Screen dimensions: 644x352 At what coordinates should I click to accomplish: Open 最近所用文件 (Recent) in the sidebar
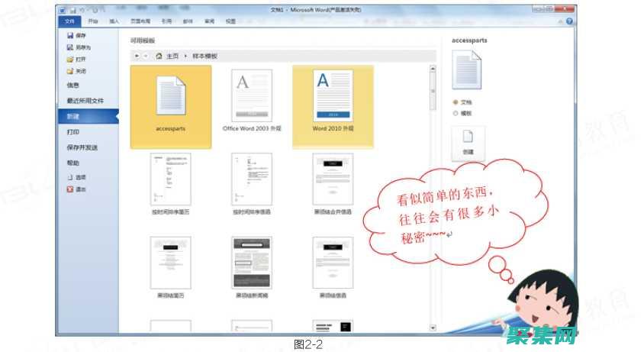(85, 100)
